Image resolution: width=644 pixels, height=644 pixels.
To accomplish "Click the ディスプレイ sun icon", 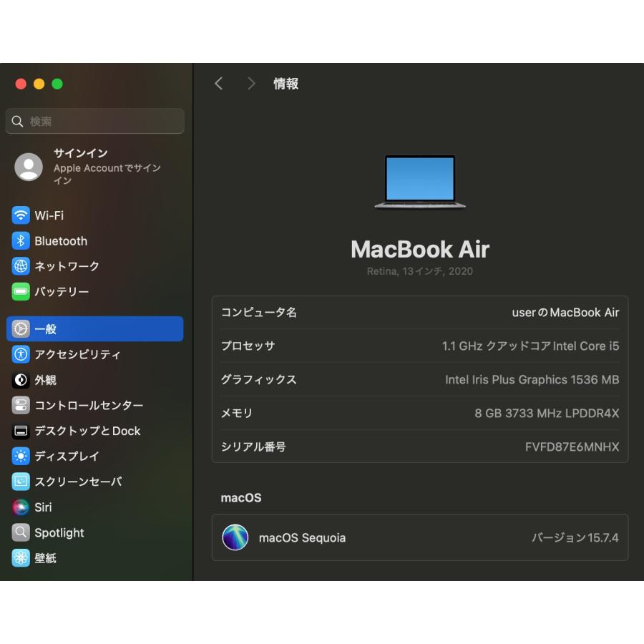I will [21, 457].
